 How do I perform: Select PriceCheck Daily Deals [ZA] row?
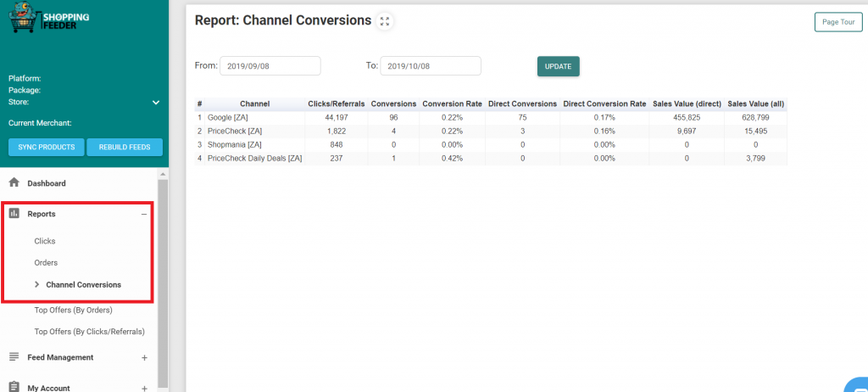coord(491,158)
